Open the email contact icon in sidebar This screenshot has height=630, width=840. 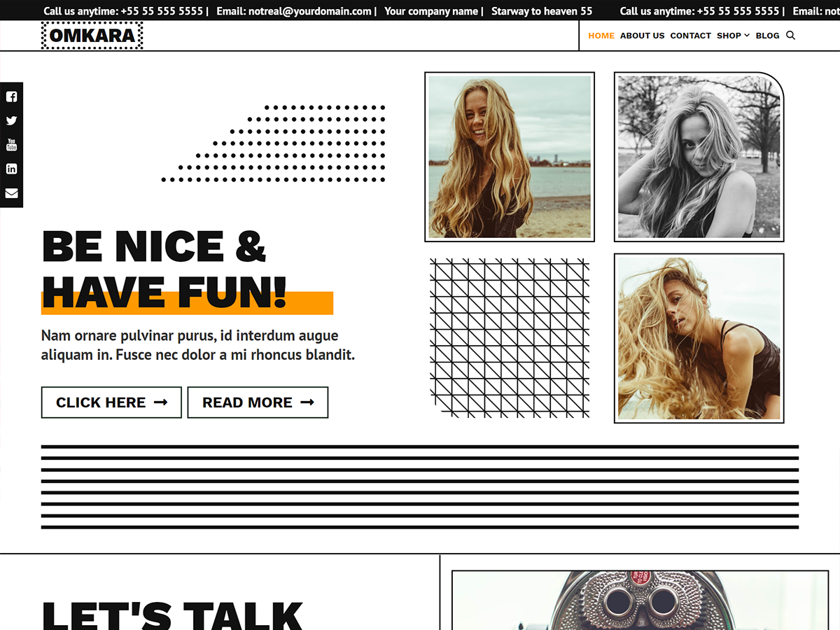(11, 193)
